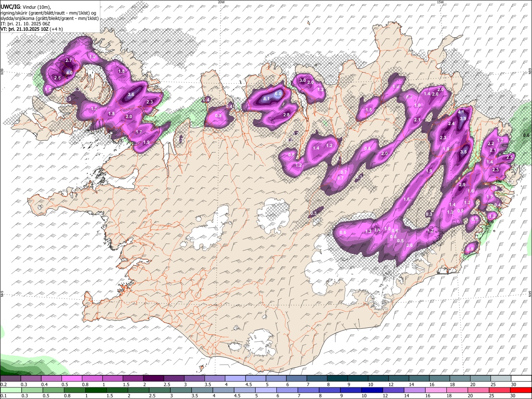Select the bright red 30 swatch, lower scale
The height and width of the screenshot is (399, 532).
click(521, 390)
